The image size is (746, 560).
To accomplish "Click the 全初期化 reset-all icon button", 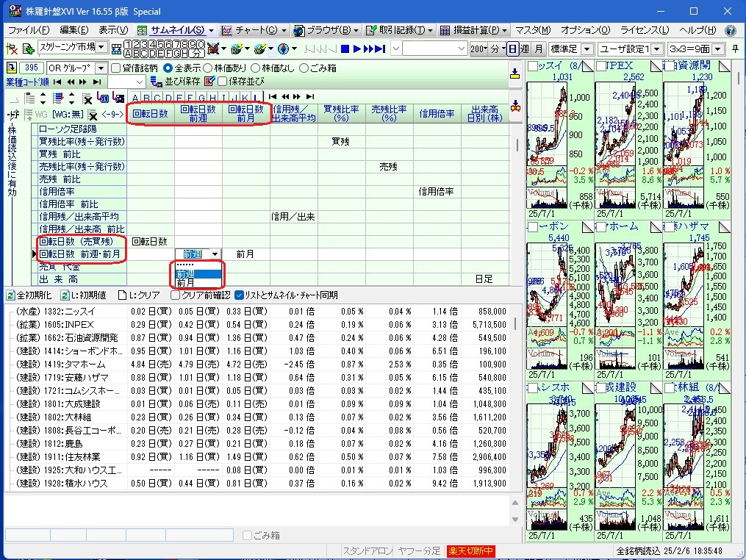I will (29, 295).
